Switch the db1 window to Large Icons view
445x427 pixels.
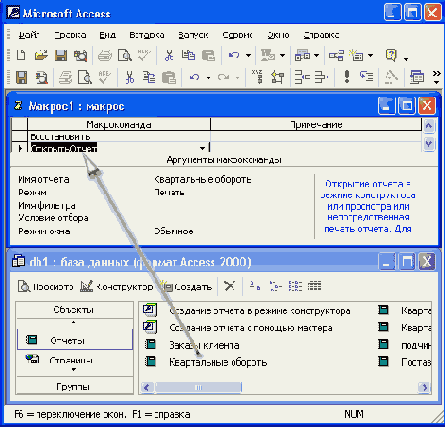(x=255, y=286)
